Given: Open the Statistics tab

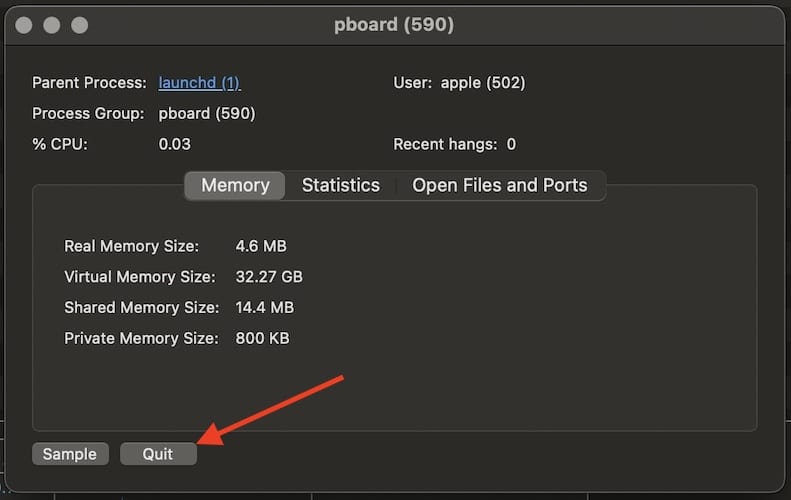Looking at the screenshot, I should (x=340, y=185).
